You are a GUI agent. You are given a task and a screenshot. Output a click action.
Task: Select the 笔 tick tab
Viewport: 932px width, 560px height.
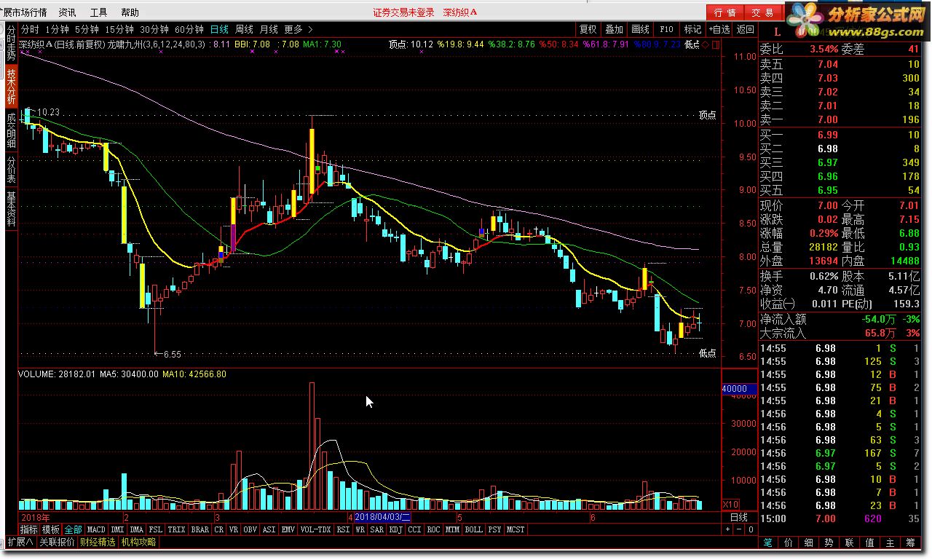(x=768, y=543)
